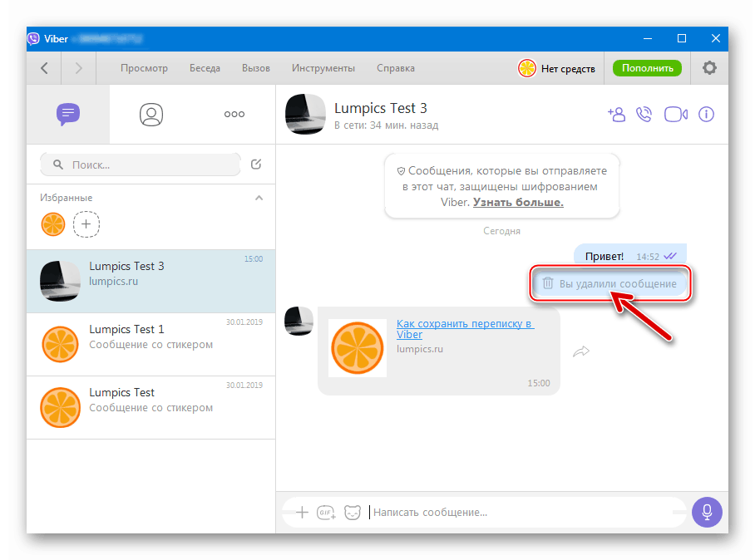
Task: Click the Viber logo in title bar
Action: click(33, 39)
